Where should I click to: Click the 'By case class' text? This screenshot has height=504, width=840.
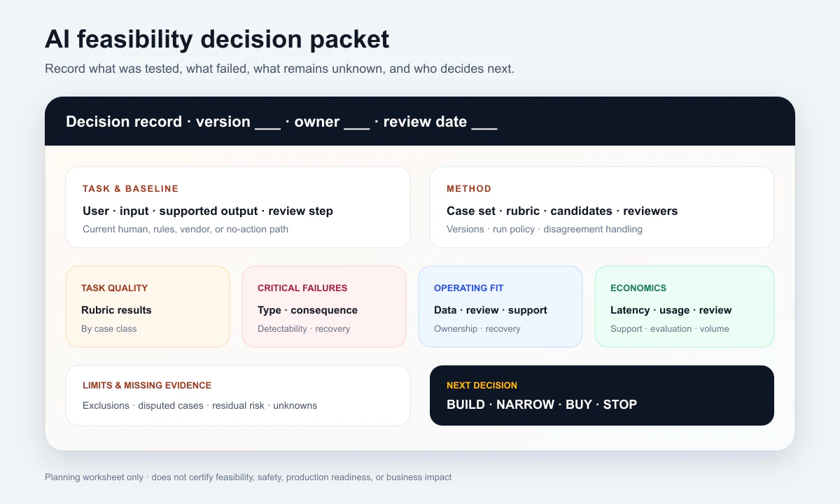[x=109, y=328]
